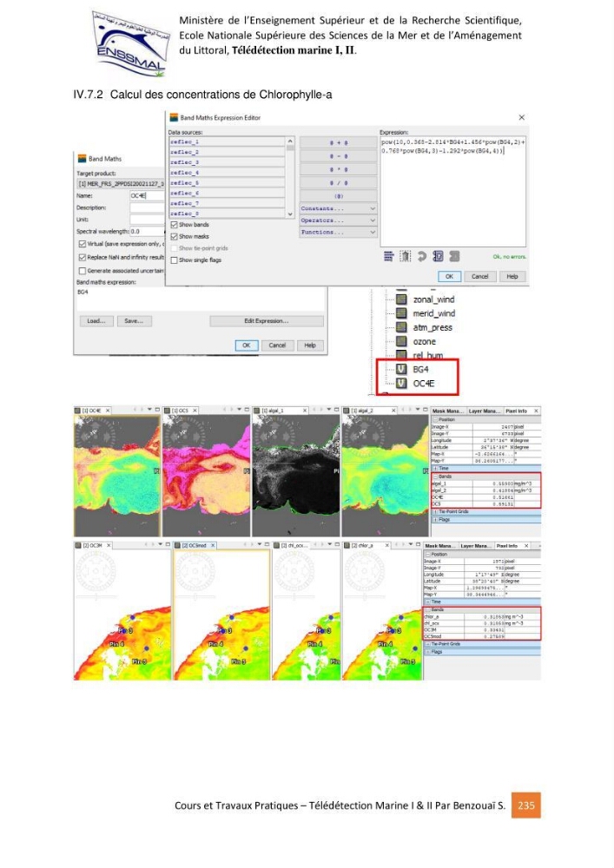
Task: Collapse Position section in lower Pixel Info
Action: (428, 554)
